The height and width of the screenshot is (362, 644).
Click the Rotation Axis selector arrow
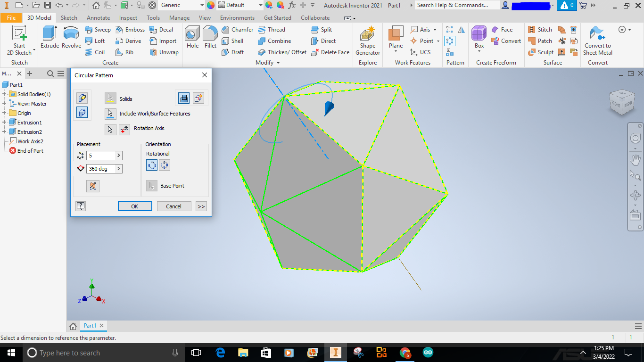pos(110,129)
